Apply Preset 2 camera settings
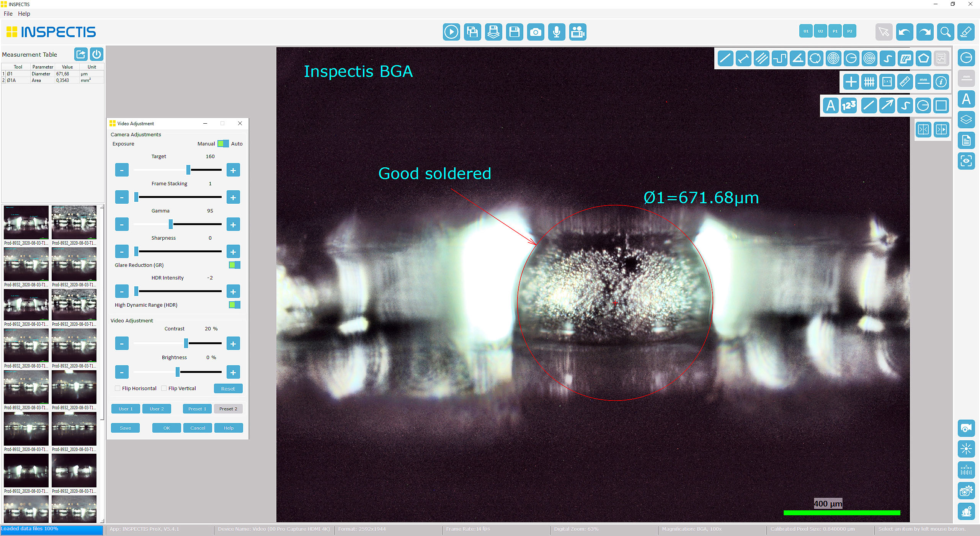 pyautogui.click(x=228, y=409)
